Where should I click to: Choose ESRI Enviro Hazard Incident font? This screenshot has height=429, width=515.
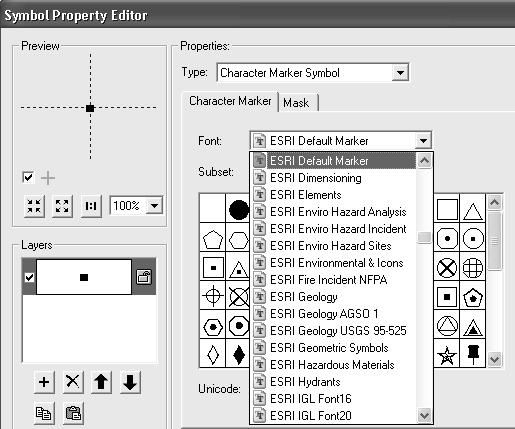tap(333, 229)
